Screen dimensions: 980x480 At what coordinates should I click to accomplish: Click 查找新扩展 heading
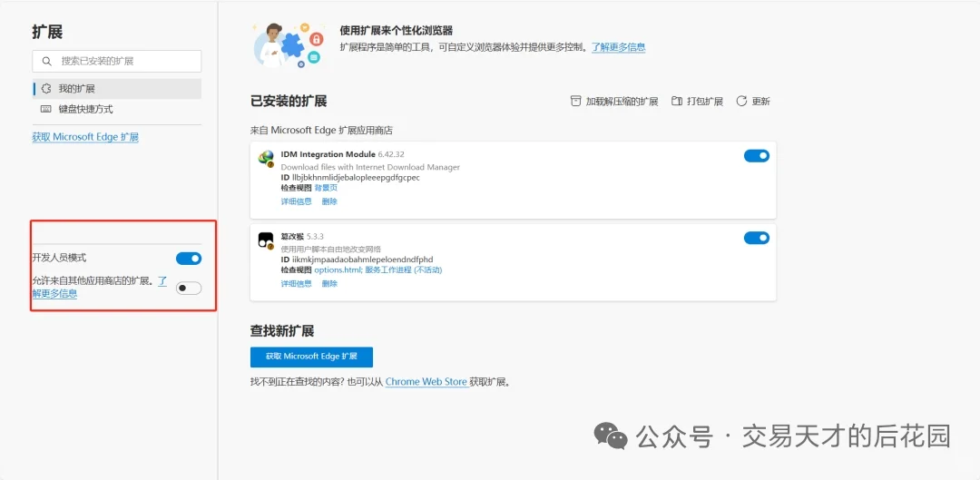(281, 331)
